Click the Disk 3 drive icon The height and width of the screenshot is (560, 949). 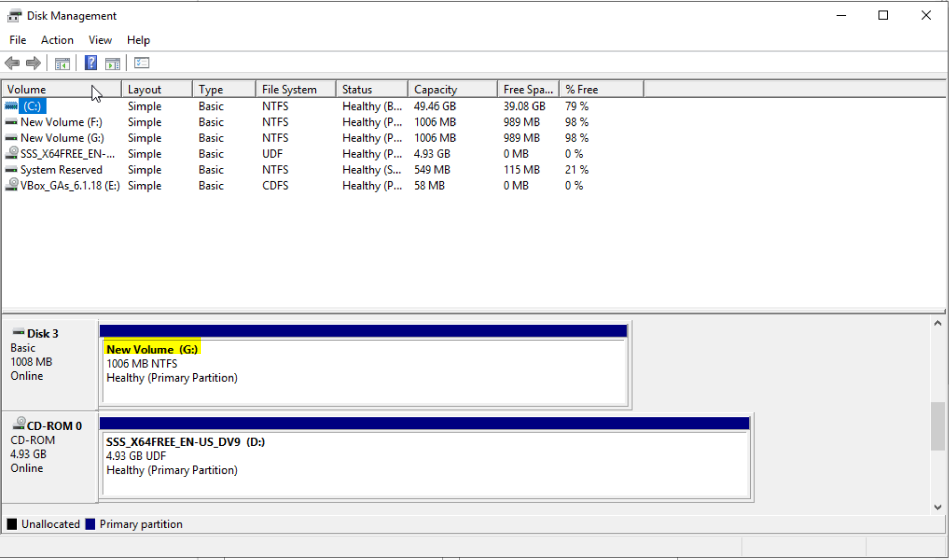coord(19,332)
